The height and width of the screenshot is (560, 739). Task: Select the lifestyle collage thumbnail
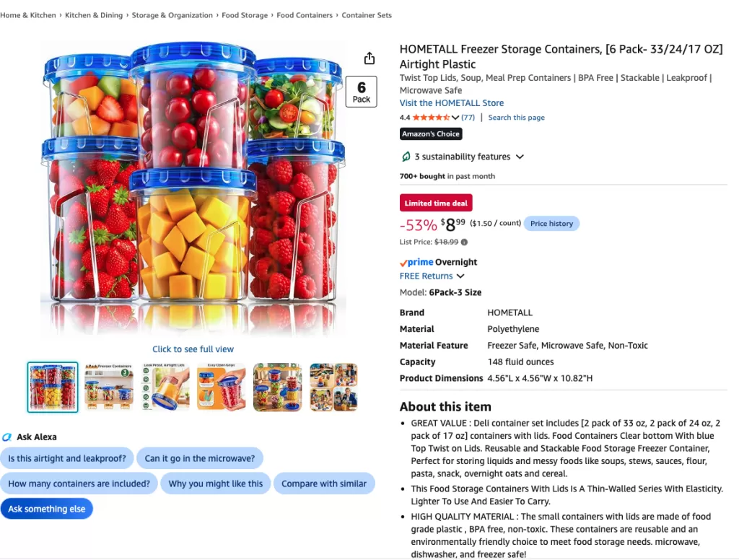[333, 387]
